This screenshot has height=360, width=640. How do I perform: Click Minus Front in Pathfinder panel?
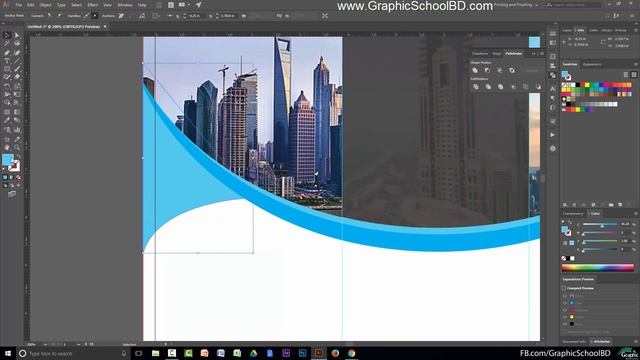coord(487,71)
